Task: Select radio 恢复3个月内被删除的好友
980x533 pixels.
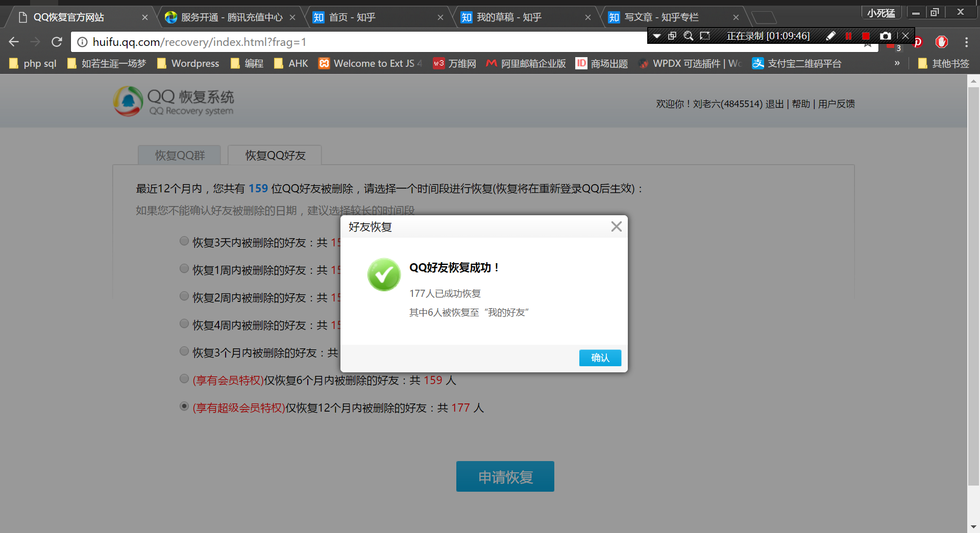Action: click(184, 351)
